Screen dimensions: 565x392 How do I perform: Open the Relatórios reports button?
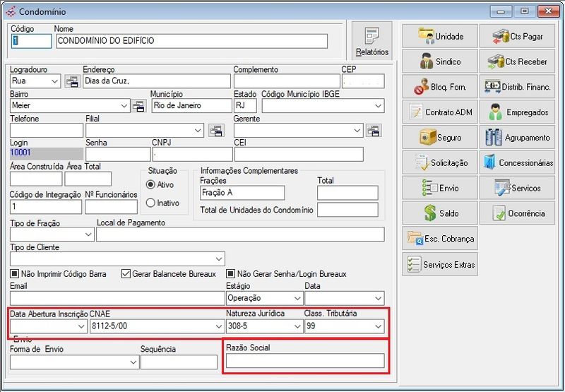(372, 41)
